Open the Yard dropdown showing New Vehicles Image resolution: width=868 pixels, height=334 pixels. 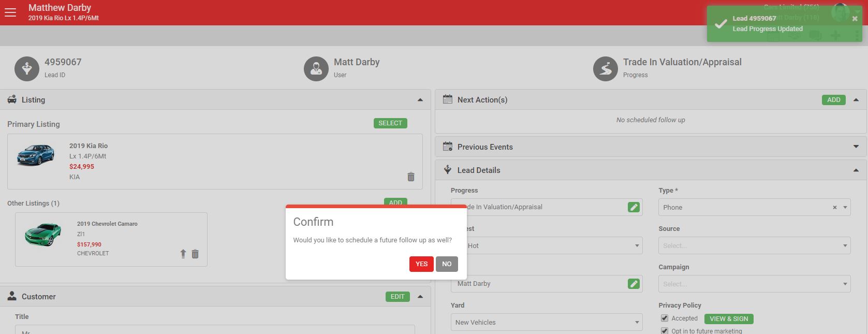[547, 322]
